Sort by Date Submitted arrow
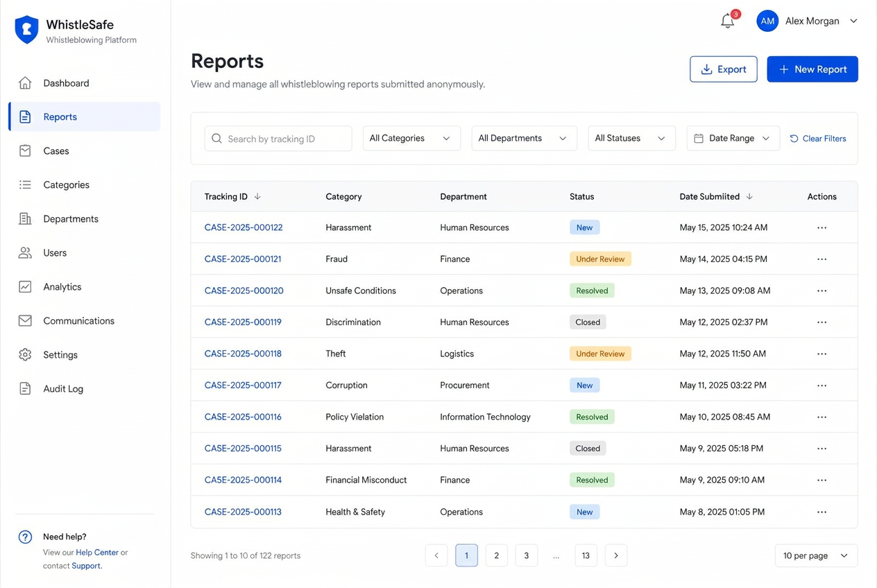The image size is (877, 588). pyautogui.click(x=749, y=196)
